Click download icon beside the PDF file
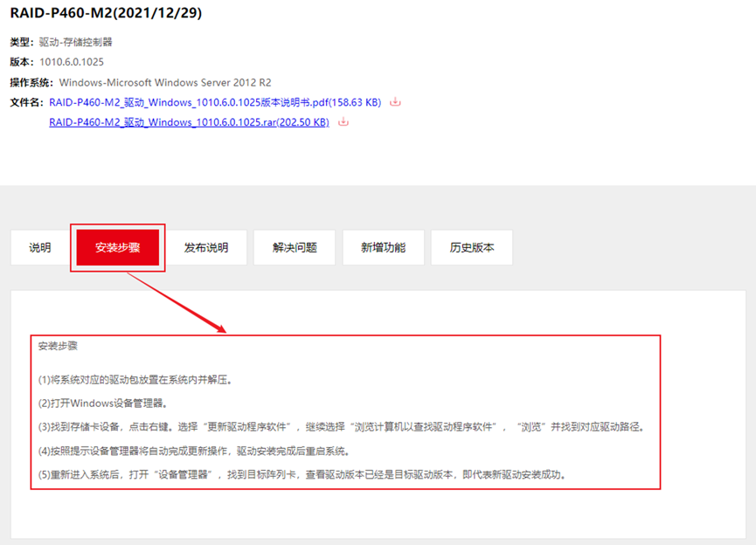756x545 pixels. point(395,102)
